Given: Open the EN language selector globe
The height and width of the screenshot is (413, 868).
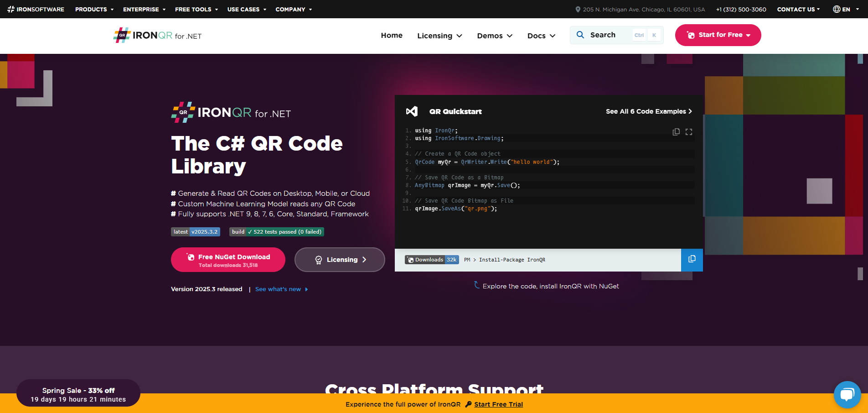Looking at the screenshot, I should [846, 9].
